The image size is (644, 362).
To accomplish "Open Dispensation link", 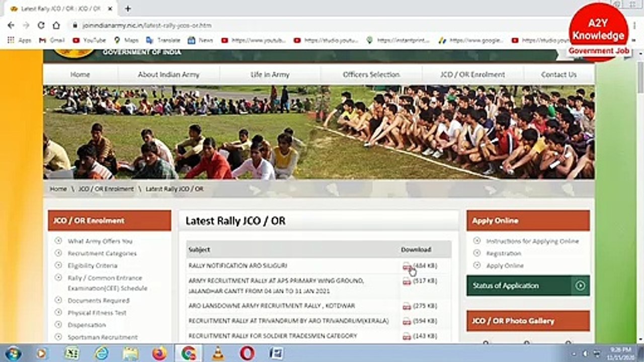I will pos(87,325).
